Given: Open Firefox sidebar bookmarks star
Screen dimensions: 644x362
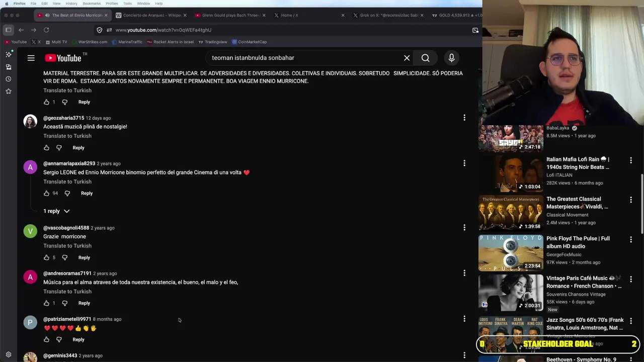Looking at the screenshot, I should pos(9,91).
